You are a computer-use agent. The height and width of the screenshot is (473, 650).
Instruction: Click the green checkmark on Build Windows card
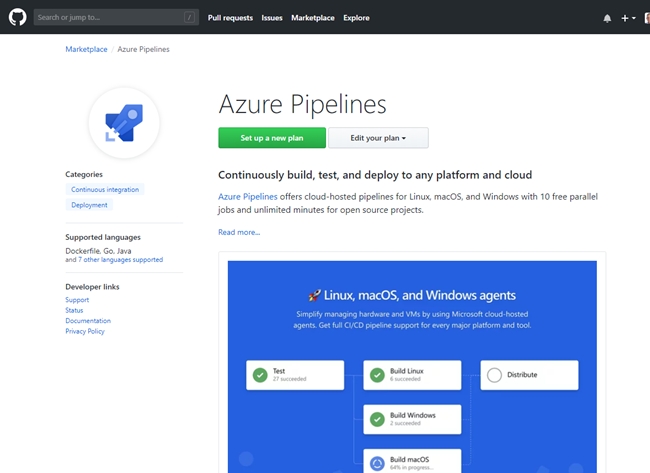(x=377, y=419)
